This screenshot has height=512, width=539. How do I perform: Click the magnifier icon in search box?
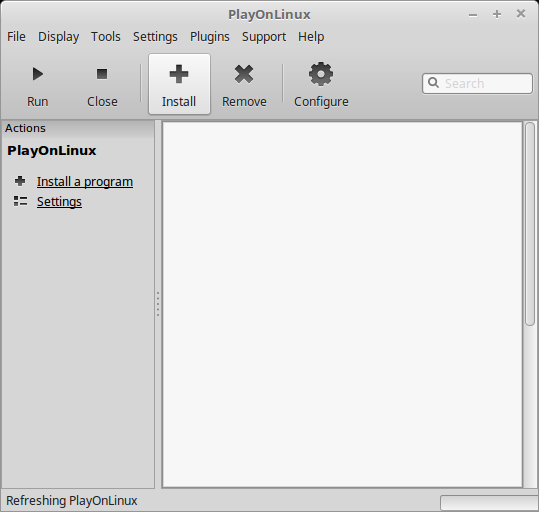click(x=433, y=83)
